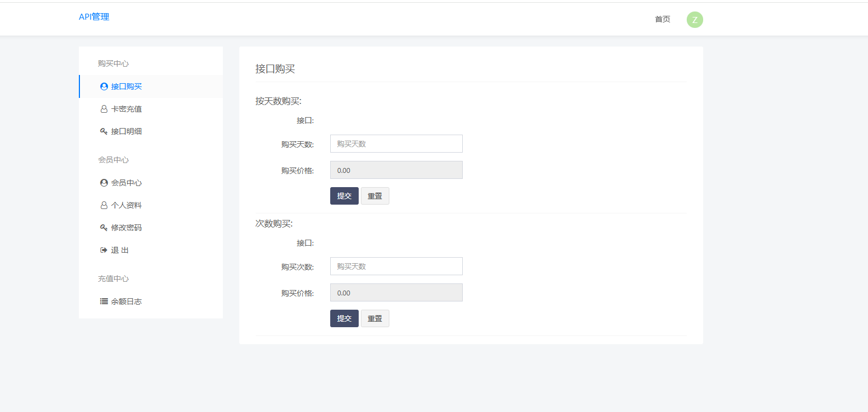
Task: Reset the 按天数购买 form
Action: pyautogui.click(x=375, y=196)
